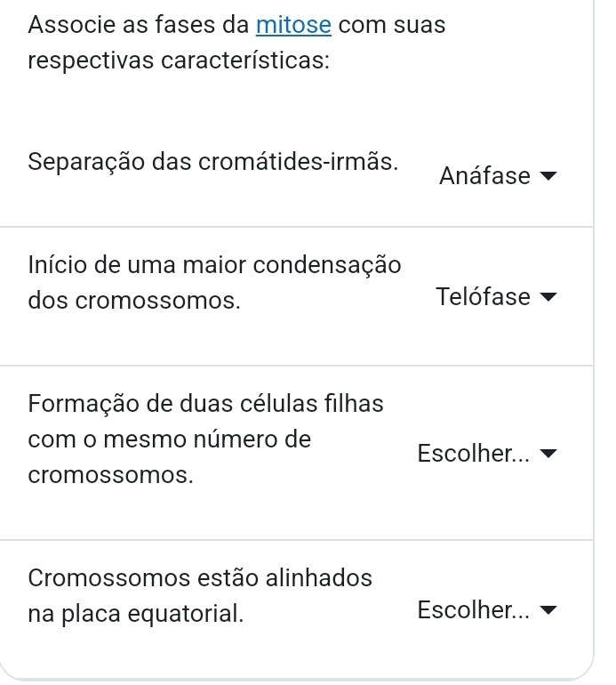Screen dimensions: 616x685
Task: Click the 'Formação de duas células filhas' text
Action: (205, 403)
